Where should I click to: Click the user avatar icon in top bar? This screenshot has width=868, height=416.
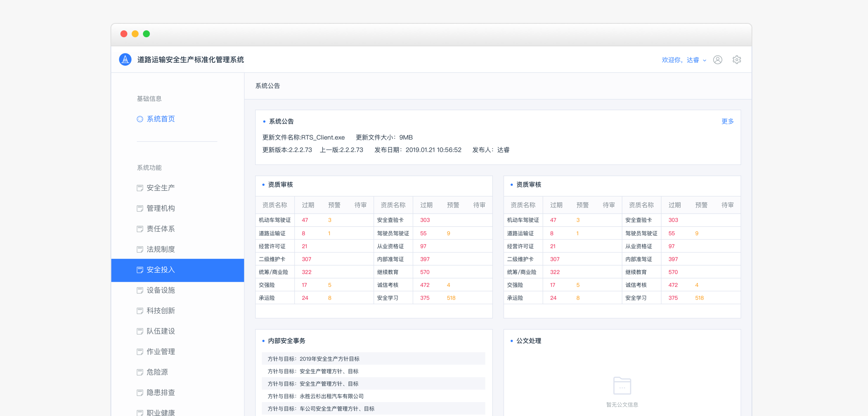[x=718, y=59]
